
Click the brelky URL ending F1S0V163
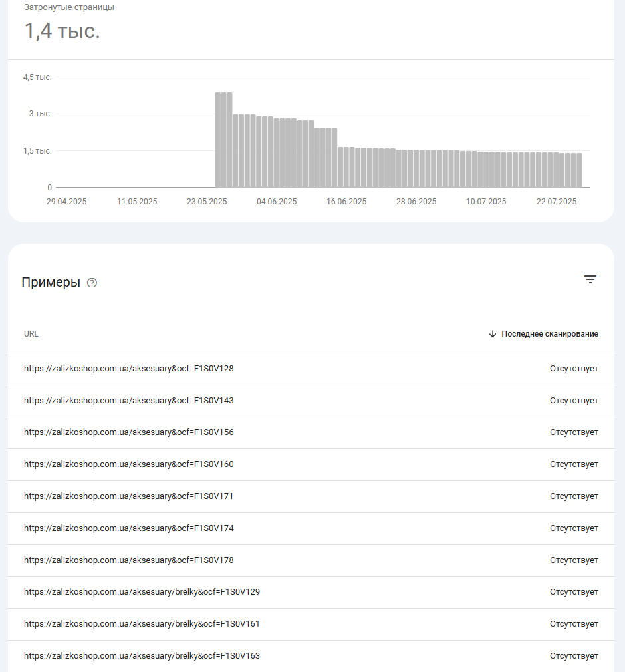point(142,656)
